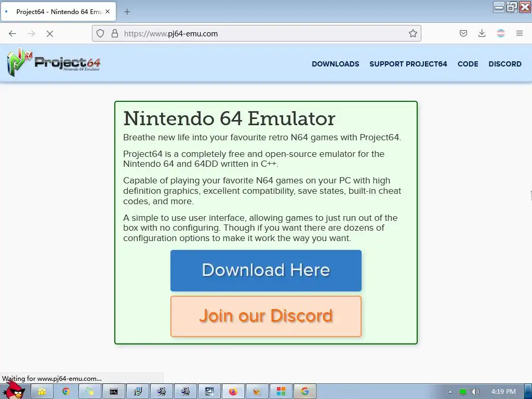Image resolution: width=532 pixels, height=399 pixels.
Task: Click paragraph 'Breathe new life into your favourite'
Action: [262, 137]
